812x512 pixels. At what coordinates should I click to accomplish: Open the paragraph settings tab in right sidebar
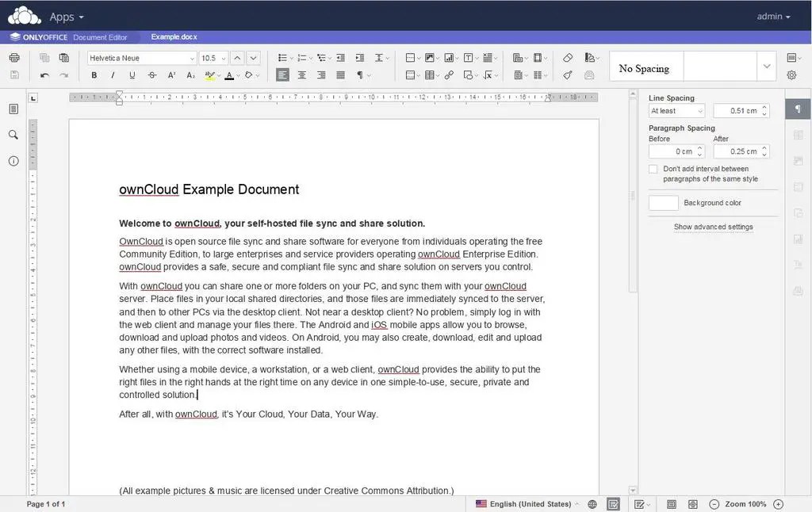pyautogui.click(x=798, y=109)
